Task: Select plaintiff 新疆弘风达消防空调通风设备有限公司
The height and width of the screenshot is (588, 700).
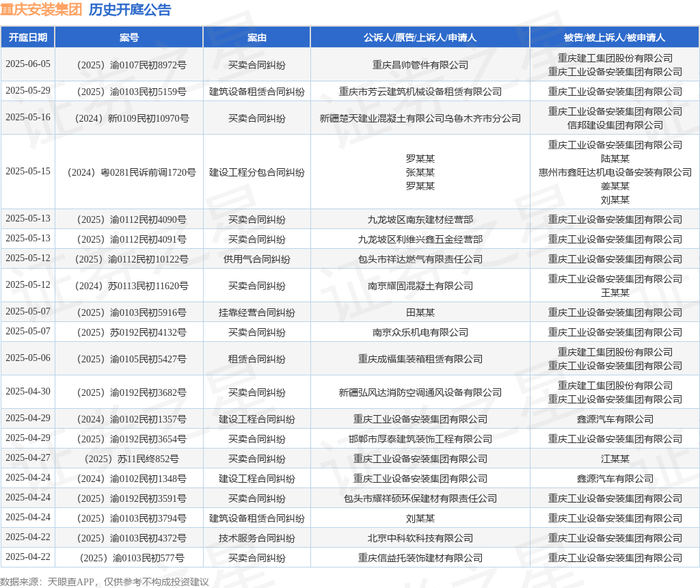Action: coord(420,393)
